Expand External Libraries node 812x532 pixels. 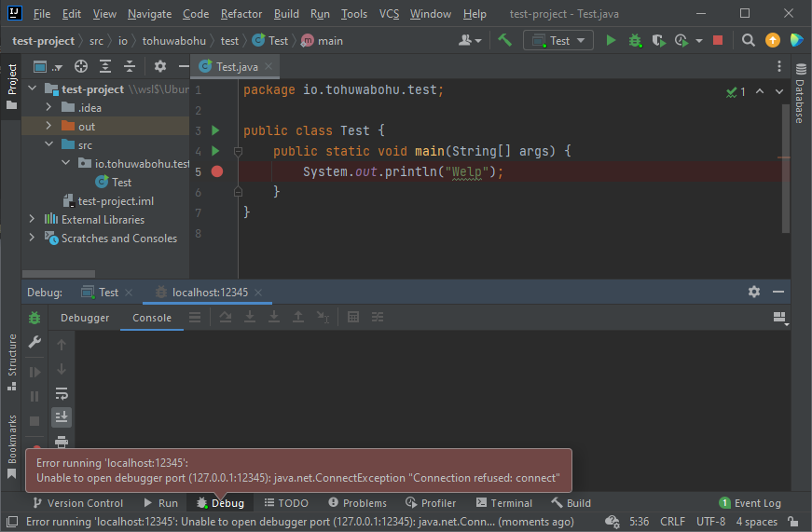click(x=32, y=220)
